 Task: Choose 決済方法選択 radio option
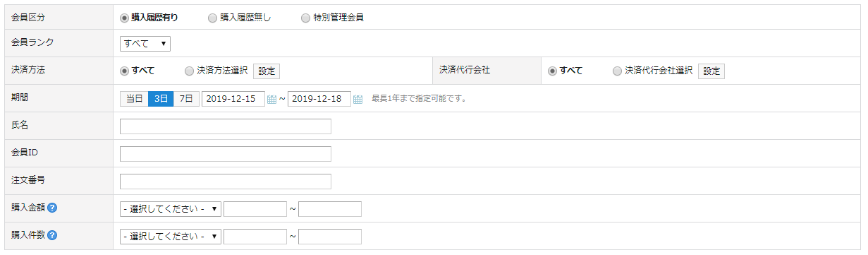(189, 71)
